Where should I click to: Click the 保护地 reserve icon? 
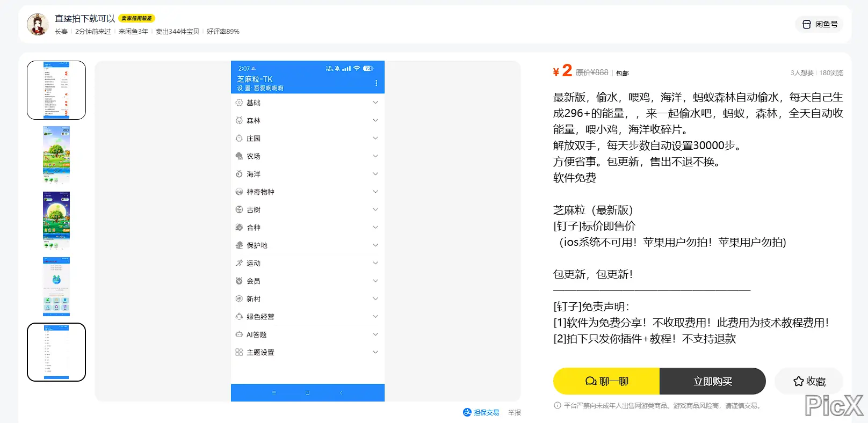tap(239, 245)
